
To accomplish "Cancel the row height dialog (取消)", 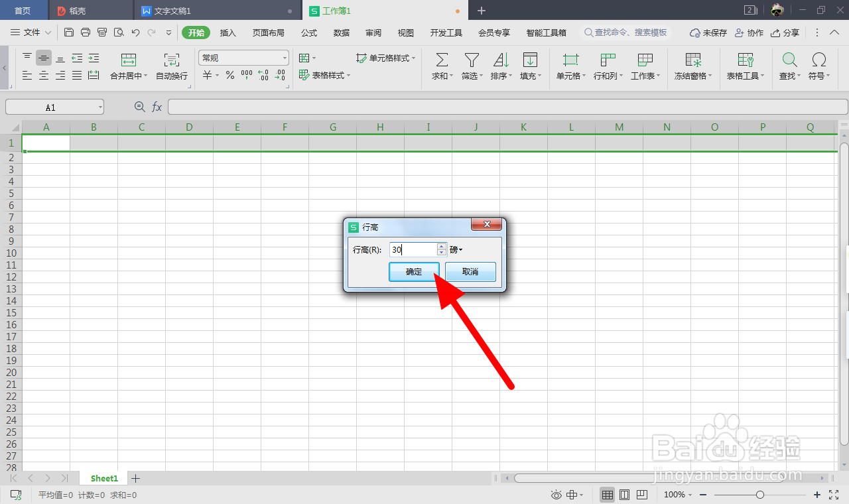I will coord(470,272).
